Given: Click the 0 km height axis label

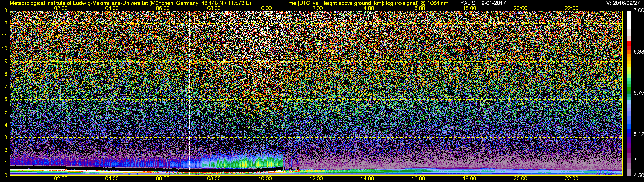Looking at the screenshot, I should click(6, 176).
